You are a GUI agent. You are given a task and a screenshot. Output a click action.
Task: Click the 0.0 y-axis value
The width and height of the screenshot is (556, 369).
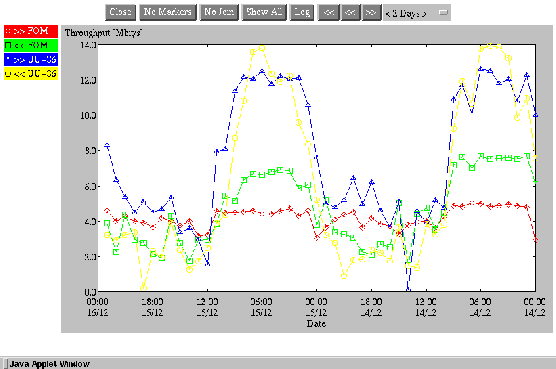[x=90, y=292]
